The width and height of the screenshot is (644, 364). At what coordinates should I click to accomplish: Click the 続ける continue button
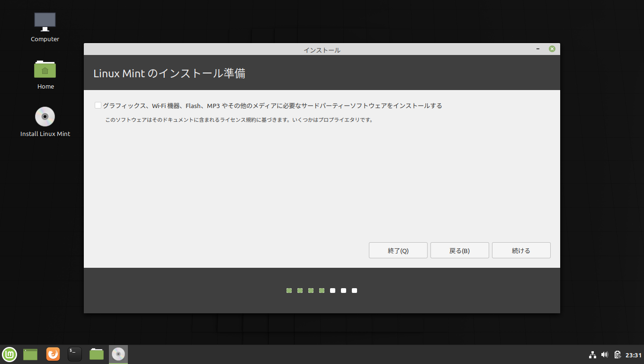(521, 250)
